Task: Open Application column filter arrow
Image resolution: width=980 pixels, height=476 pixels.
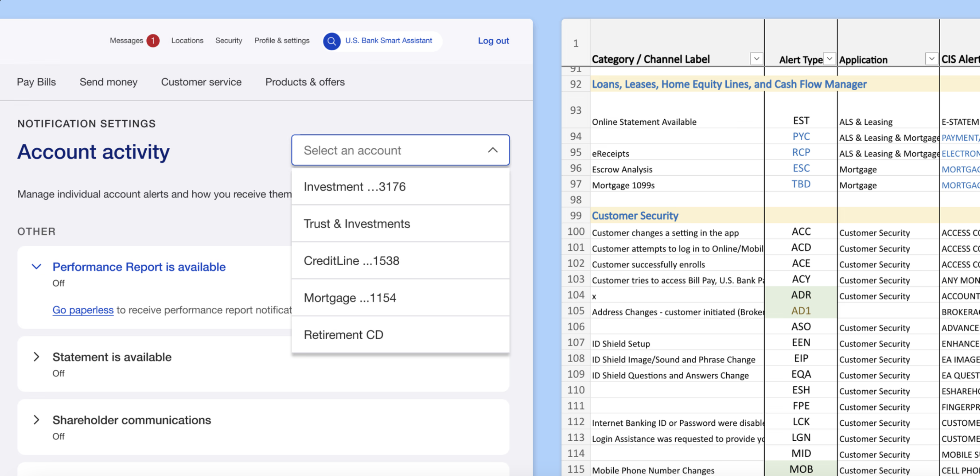Action: [931, 58]
